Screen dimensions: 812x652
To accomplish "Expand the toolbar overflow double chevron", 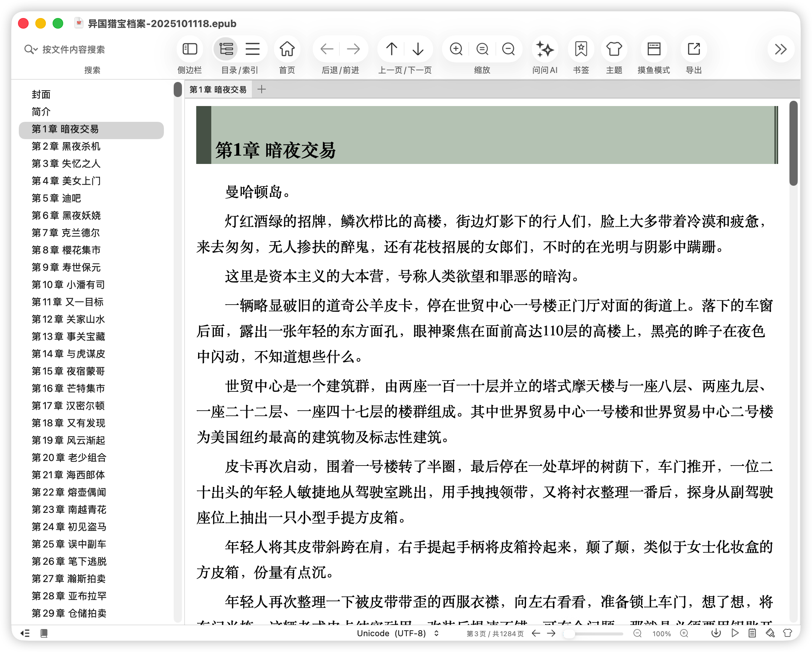I will pos(780,49).
